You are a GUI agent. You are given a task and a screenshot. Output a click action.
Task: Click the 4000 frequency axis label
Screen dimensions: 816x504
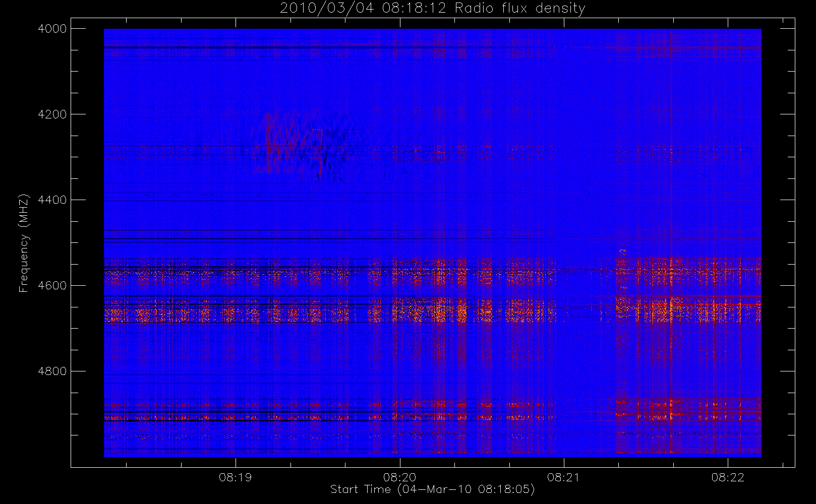click(x=52, y=29)
